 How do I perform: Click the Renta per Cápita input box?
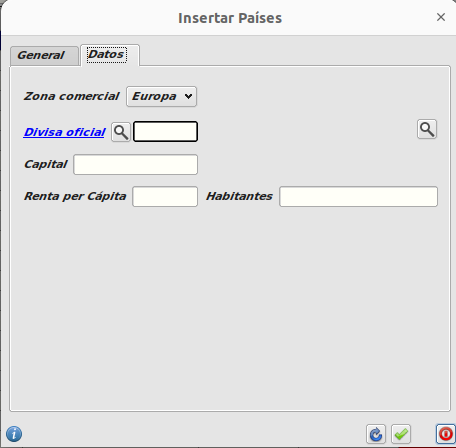(x=165, y=197)
